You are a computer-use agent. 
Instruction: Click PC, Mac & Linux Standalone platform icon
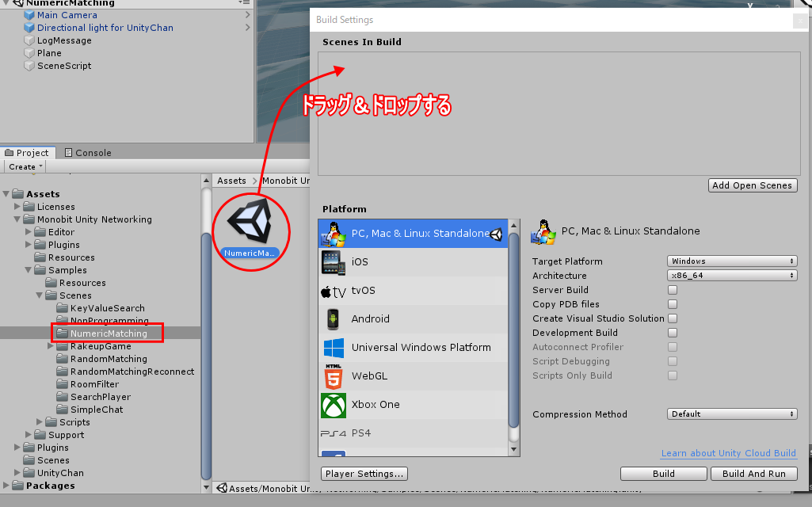pos(334,234)
